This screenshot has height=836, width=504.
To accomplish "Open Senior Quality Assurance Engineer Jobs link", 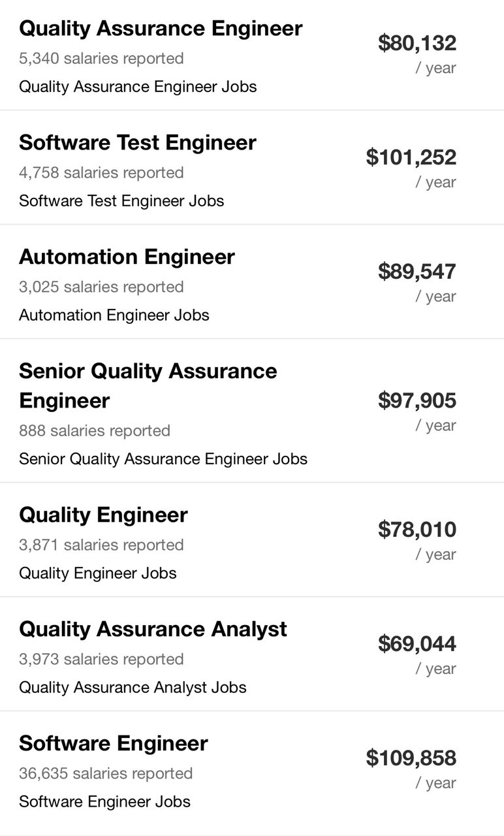I will [163, 458].
